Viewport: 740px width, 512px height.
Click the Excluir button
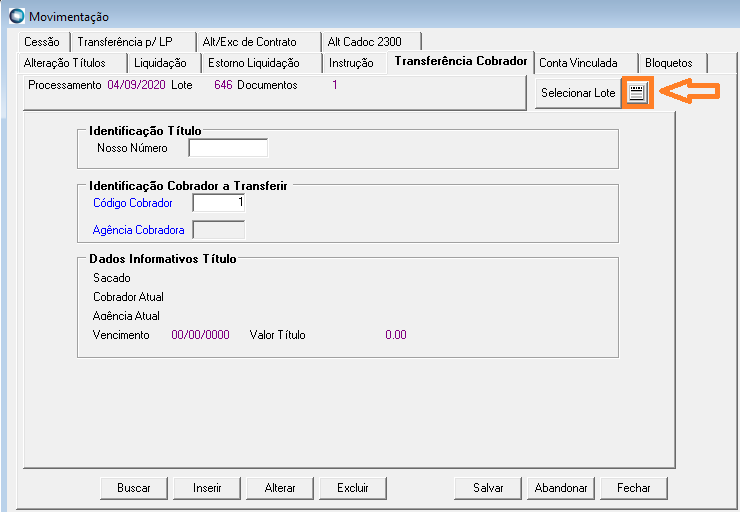353,488
